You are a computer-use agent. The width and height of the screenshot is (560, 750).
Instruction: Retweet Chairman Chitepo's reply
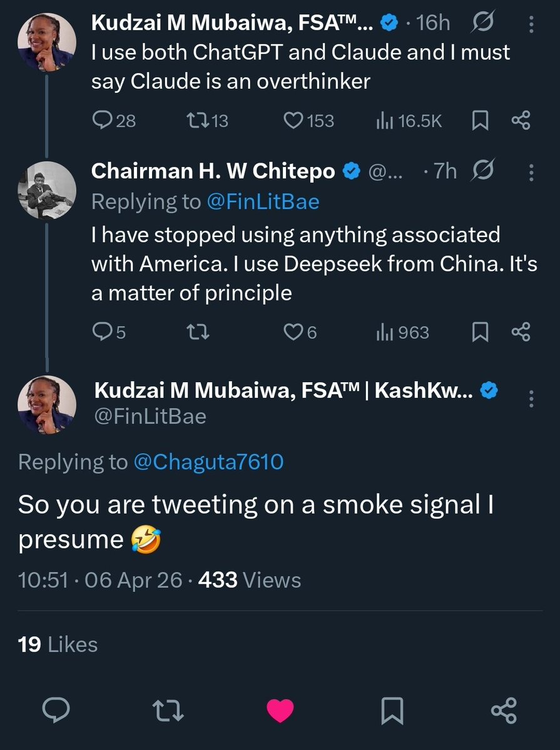tap(198, 332)
